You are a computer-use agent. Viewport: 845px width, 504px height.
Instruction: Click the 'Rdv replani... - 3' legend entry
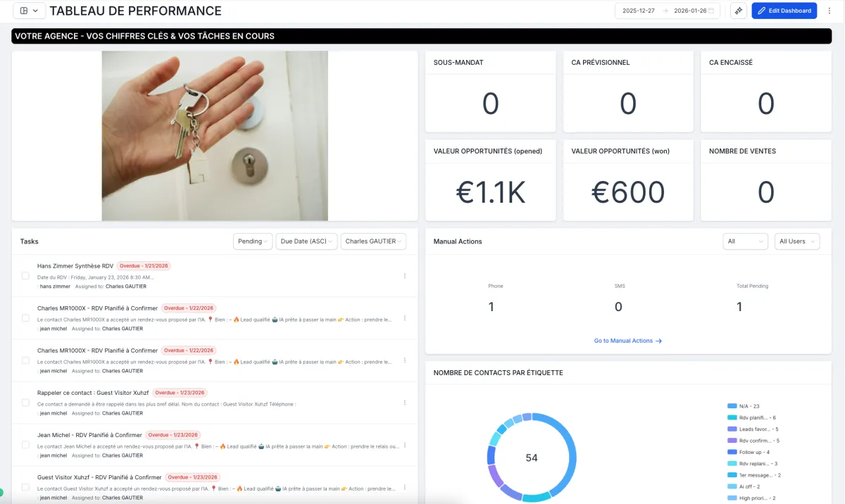(x=753, y=463)
